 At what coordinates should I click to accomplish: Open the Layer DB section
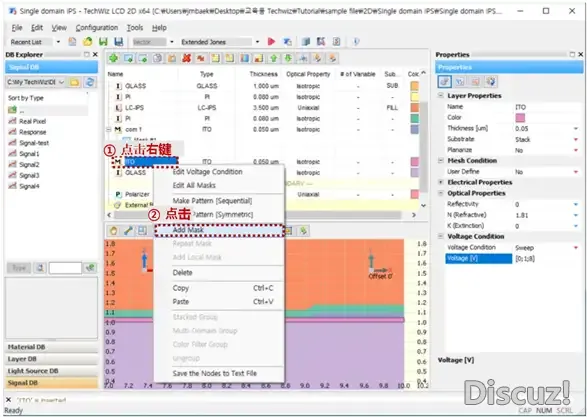click(51, 359)
